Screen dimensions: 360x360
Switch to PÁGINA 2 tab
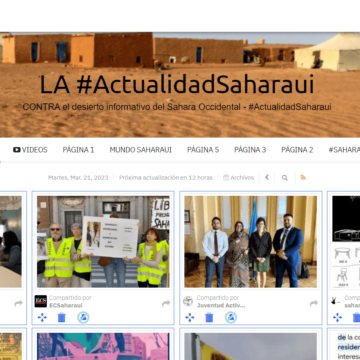click(297, 150)
